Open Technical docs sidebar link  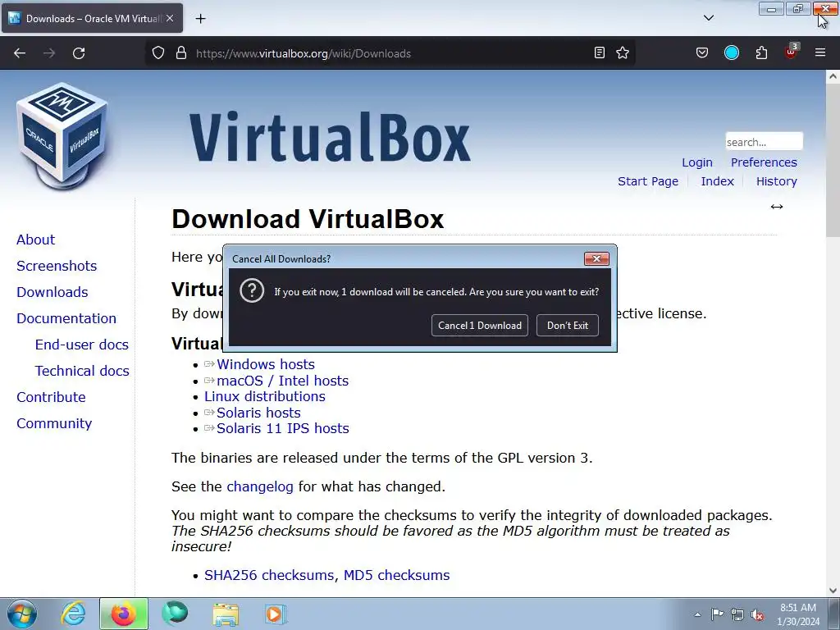(x=82, y=371)
